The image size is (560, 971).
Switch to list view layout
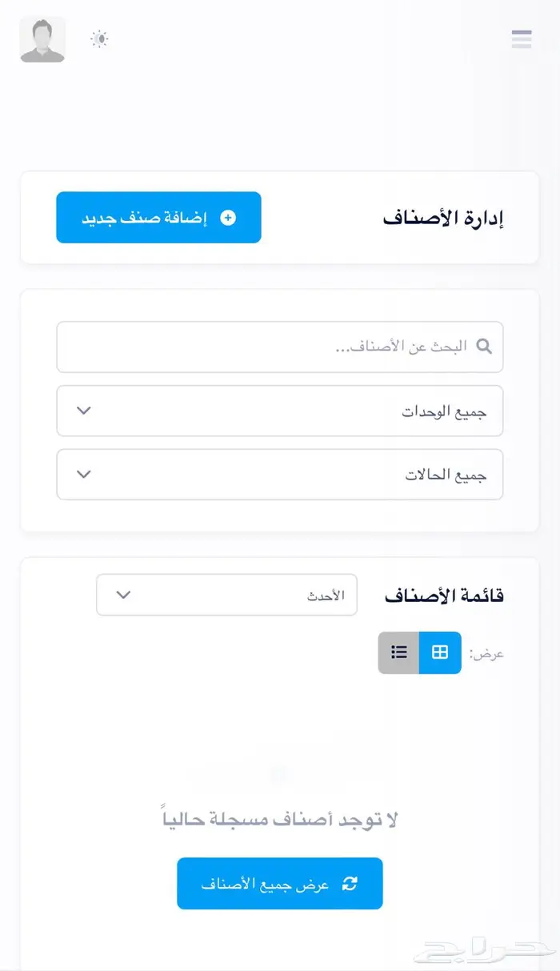(x=399, y=652)
